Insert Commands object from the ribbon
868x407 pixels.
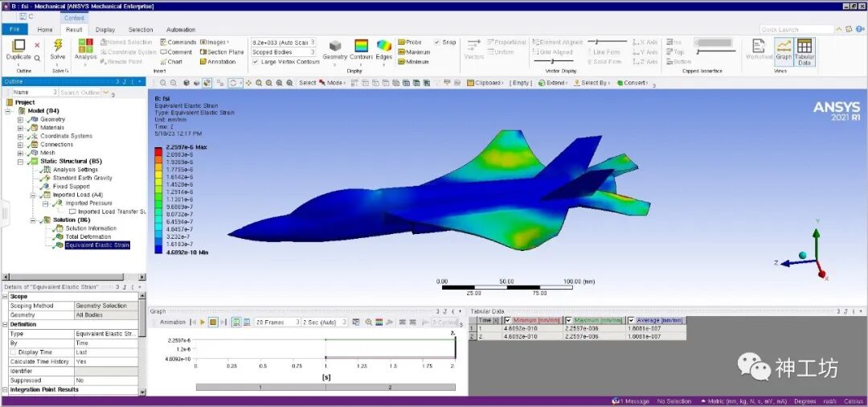[x=178, y=42]
